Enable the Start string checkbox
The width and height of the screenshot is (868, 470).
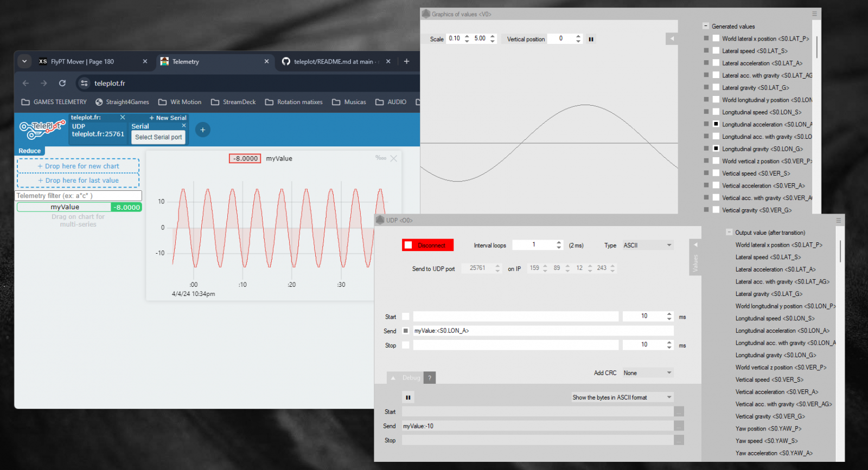405,317
